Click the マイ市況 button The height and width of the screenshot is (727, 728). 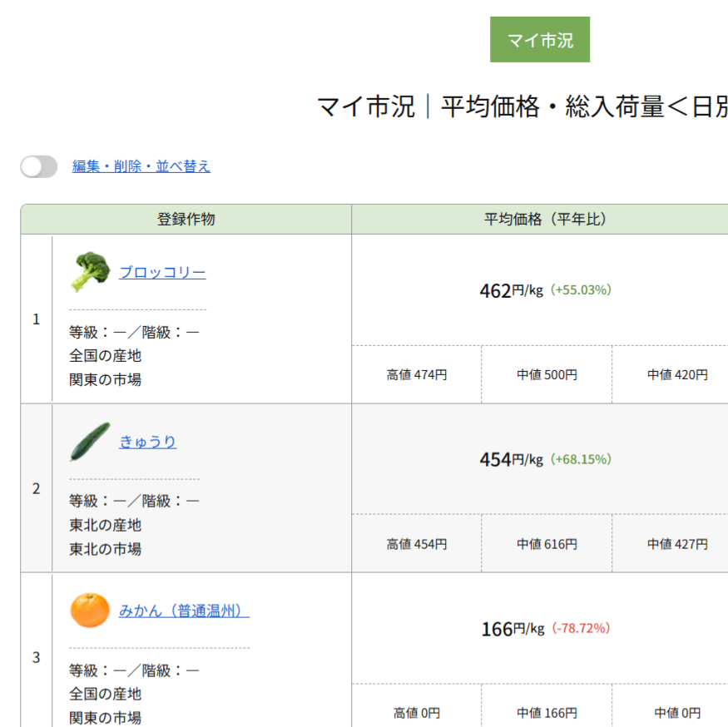pos(540,40)
